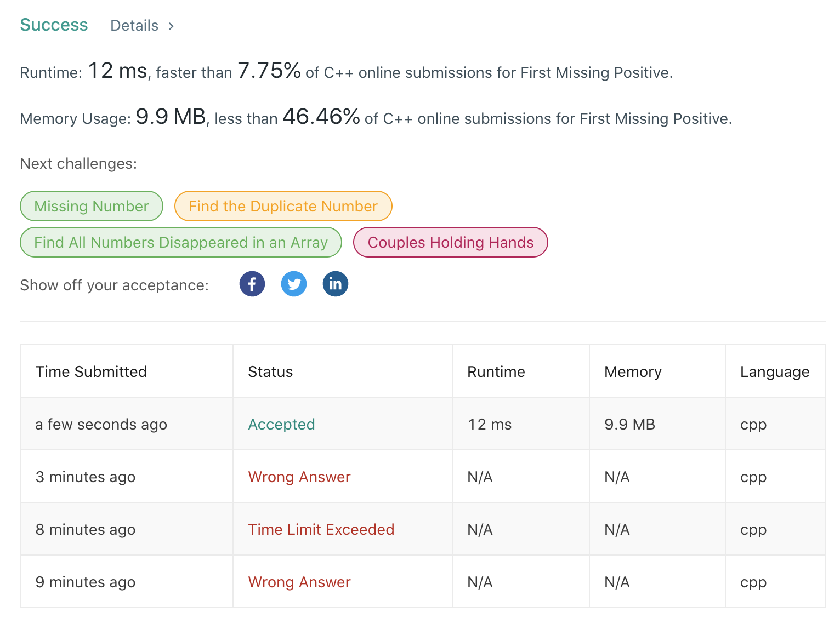Sort by the Time Submitted column
The image size is (840, 618).
click(x=91, y=371)
